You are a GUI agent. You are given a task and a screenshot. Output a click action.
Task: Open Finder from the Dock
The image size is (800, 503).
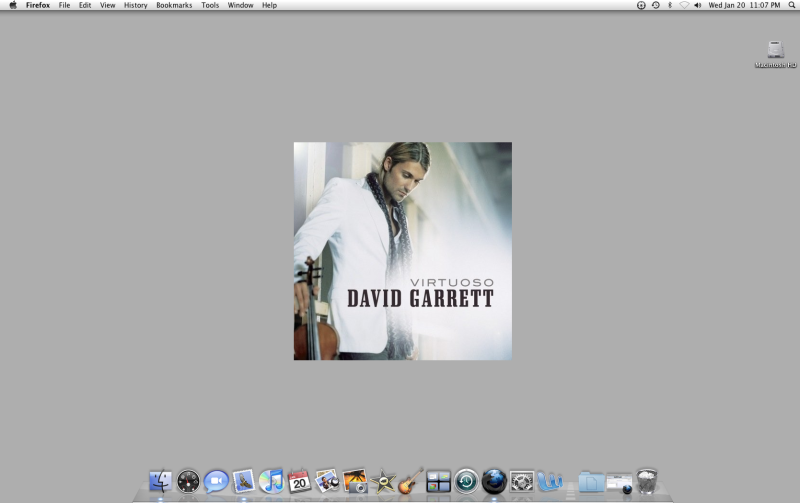pyautogui.click(x=160, y=481)
